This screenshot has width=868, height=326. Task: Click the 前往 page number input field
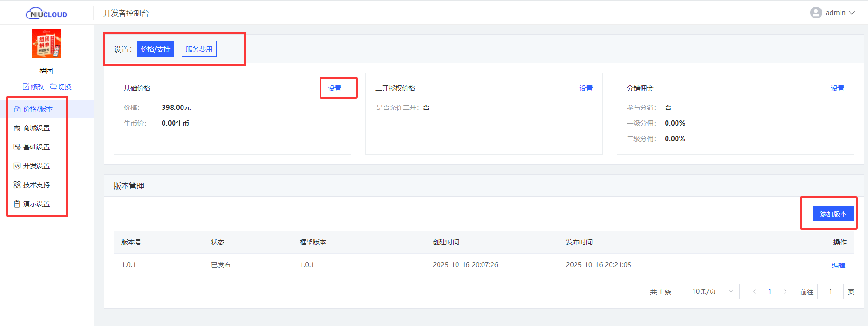[830, 291]
